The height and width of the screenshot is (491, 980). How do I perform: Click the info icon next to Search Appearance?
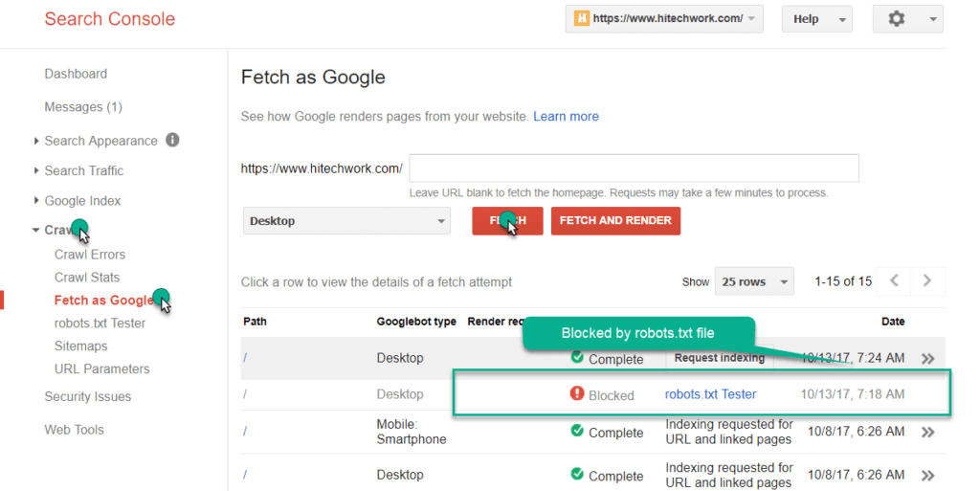click(172, 140)
